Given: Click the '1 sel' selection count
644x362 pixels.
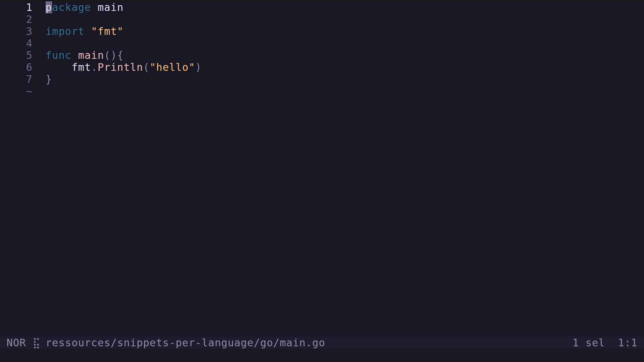Looking at the screenshot, I should point(588,343).
